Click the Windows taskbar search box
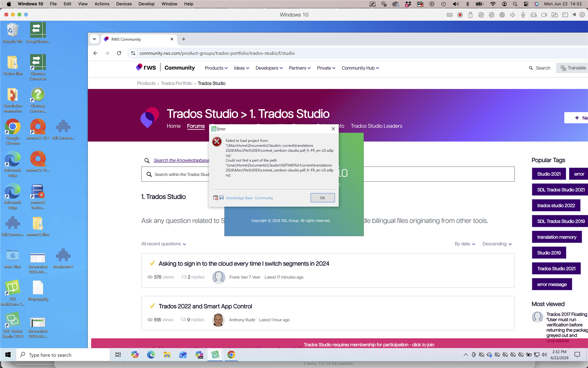The image size is (588, 368). pos(63,355)
